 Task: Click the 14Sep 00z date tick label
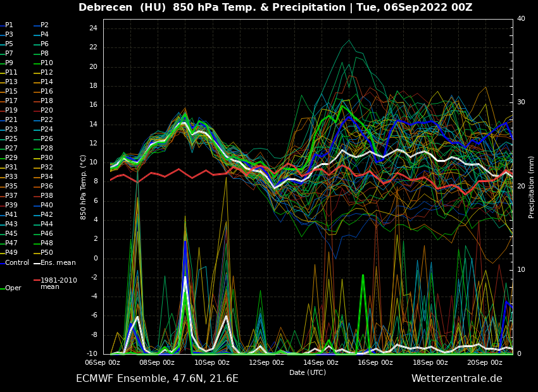[321, 362]
